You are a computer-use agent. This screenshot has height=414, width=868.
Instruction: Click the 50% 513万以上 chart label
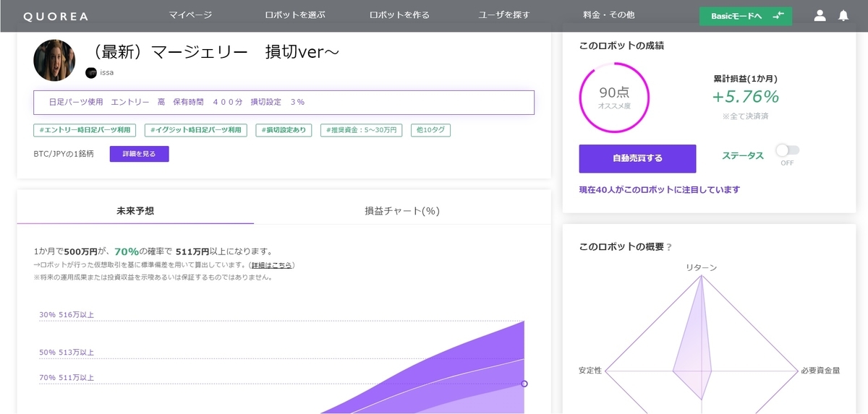tap(67, 353)
